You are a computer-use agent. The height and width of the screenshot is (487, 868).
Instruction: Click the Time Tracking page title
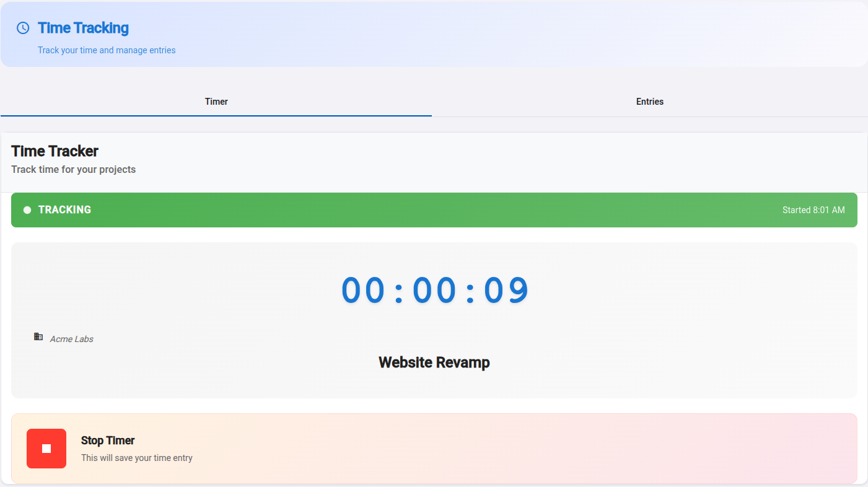click(x=83, y=28)
